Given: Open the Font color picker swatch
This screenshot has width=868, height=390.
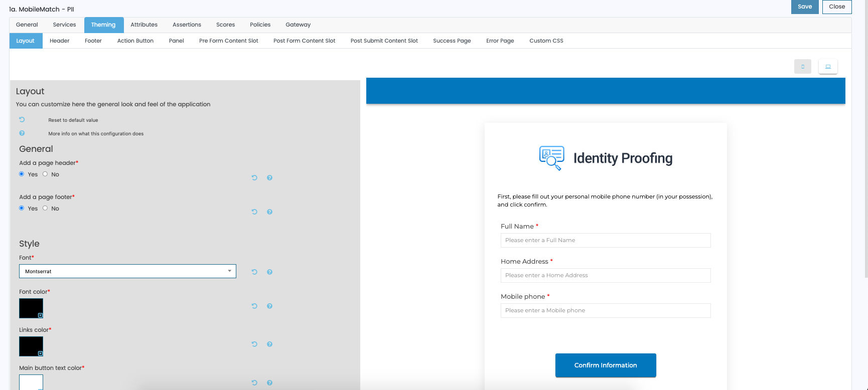Looking at the screenshot, I should 31,308.
